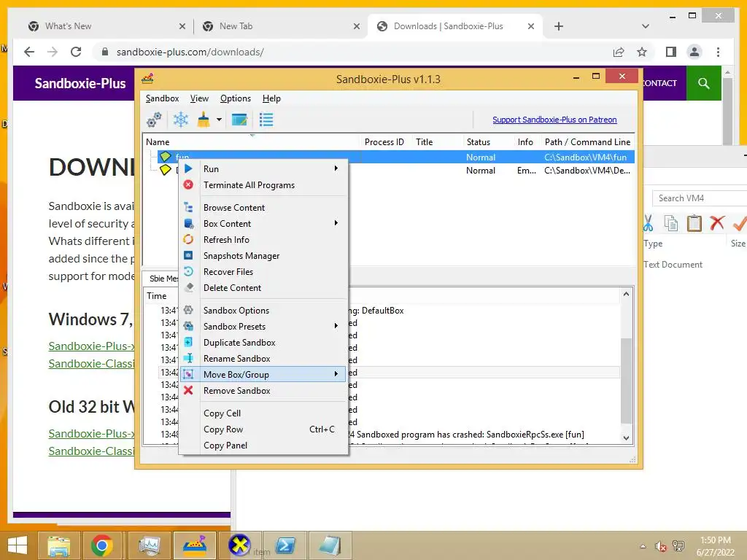Choose Terminate All Programs
Screen dimensions: 747x560
(249, 184)
